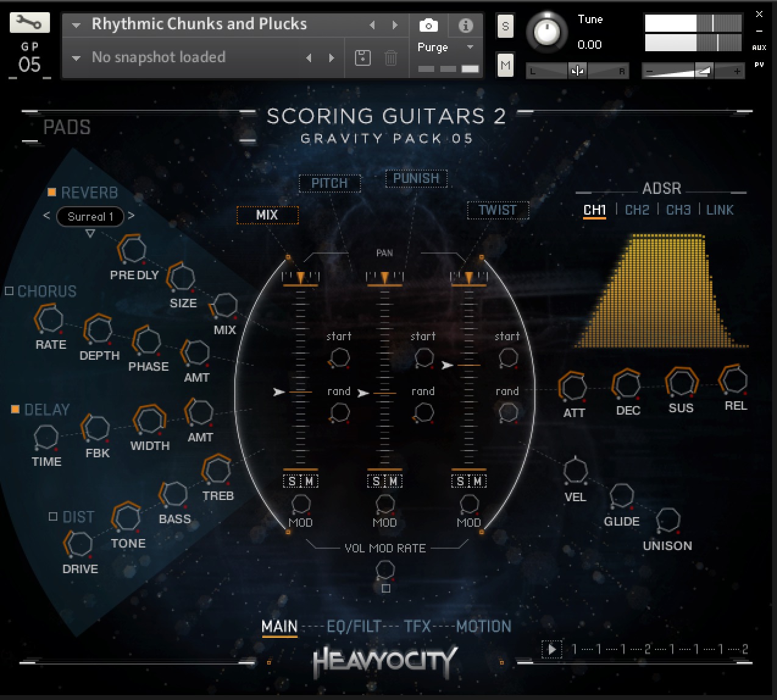This screenshot has height=700, width=777.
Task: Toggle the DELAY effect on/off
Action: 15,409
